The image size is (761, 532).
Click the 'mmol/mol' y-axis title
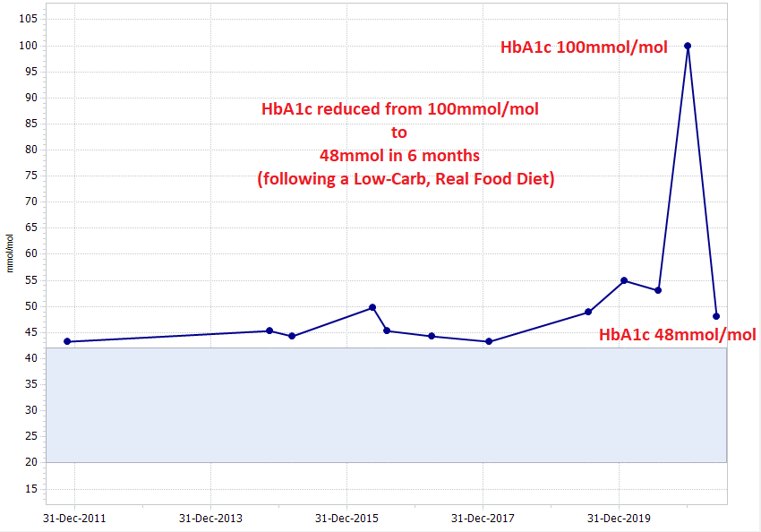pyautogui.click(x=10, y=253)
